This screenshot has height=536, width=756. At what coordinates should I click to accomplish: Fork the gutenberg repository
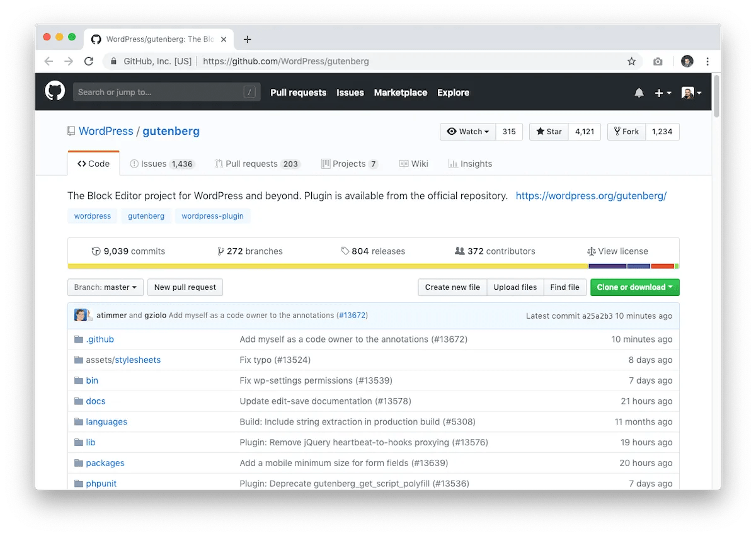626,132
